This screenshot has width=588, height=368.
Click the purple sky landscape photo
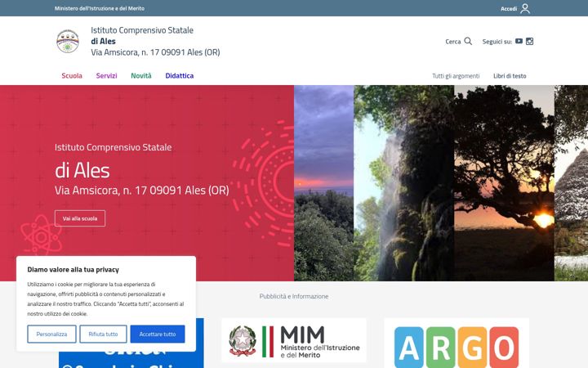tap(324, 183)
